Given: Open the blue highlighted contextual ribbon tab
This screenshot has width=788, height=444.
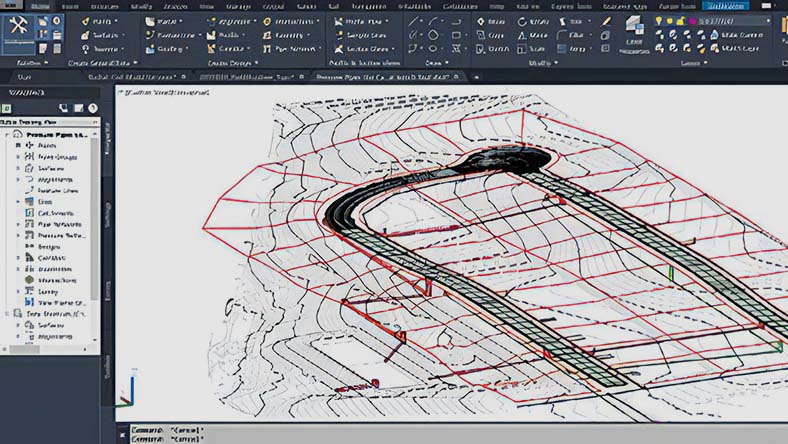Looking at the screenshot, I should tap(725, 6).
